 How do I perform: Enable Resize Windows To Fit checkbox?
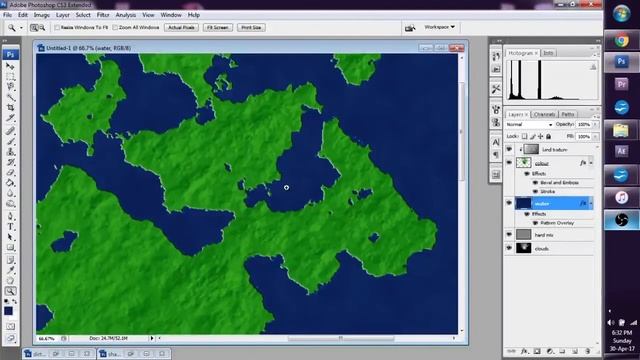[x=57, y=27]
